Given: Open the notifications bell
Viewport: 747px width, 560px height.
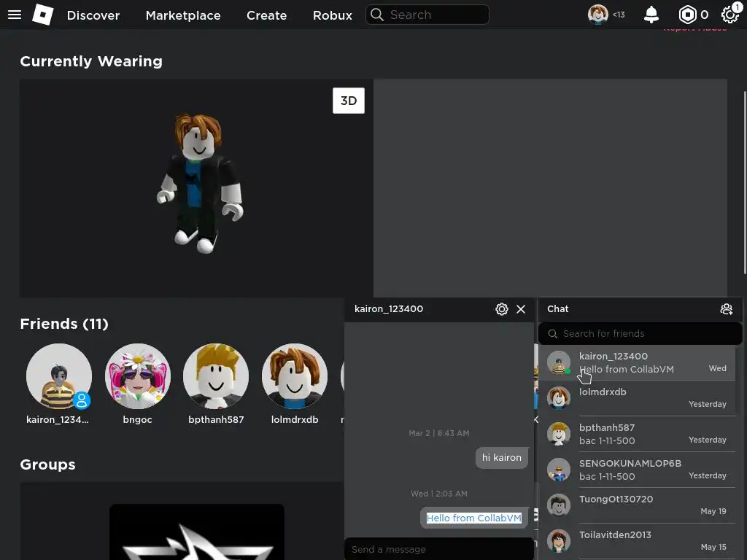Looking at the screenshot, I should coord(651,15).
